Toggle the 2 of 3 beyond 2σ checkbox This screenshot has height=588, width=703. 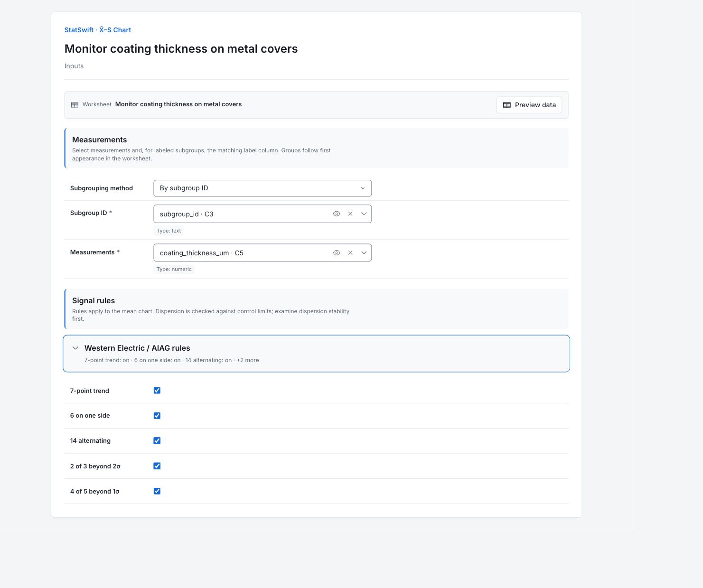pyautogui.click(x=157, y=466)
